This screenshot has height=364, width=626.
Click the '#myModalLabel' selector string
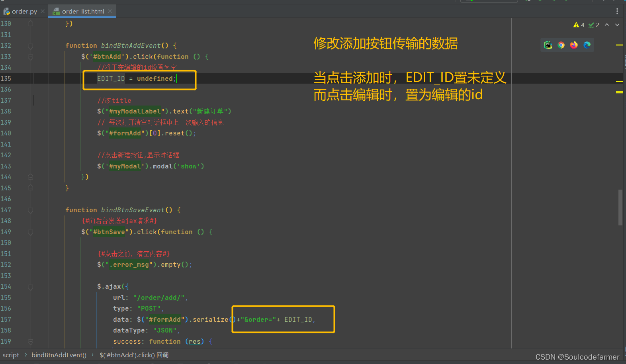pyautogui.click(x=135, y=111)
